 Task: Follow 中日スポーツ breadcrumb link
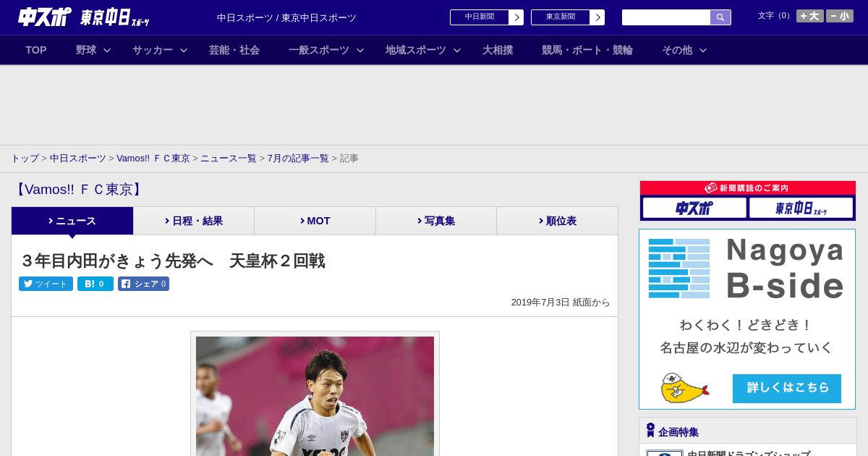pos(77,158)
